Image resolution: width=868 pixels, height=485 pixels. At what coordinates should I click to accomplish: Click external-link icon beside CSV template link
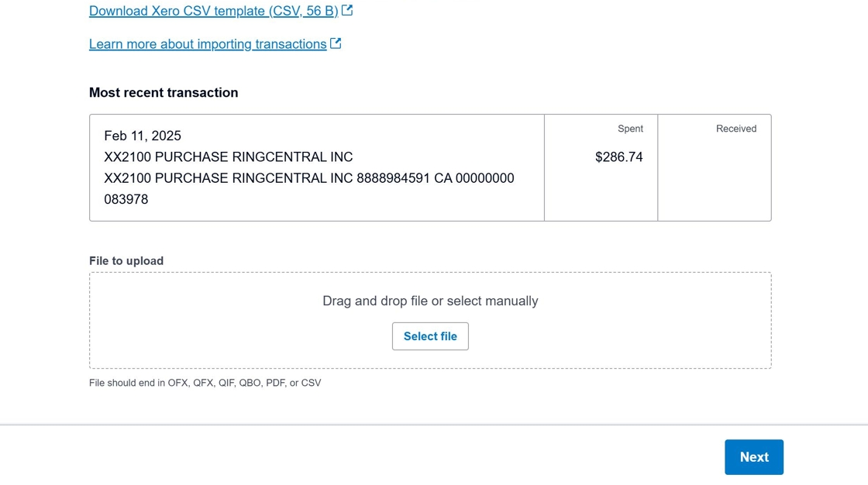point(347,10)
